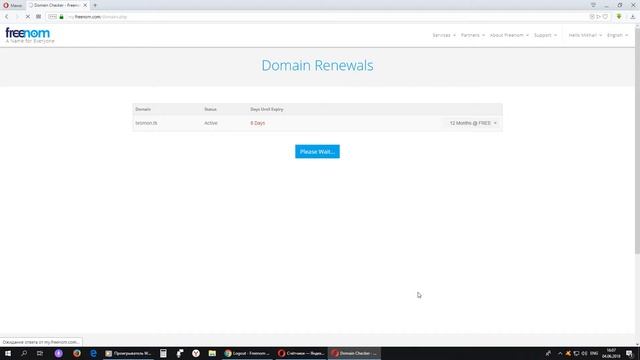Click the Days Until Expiry header
This screenshot has height=360, width=640.
pos(267,109)
